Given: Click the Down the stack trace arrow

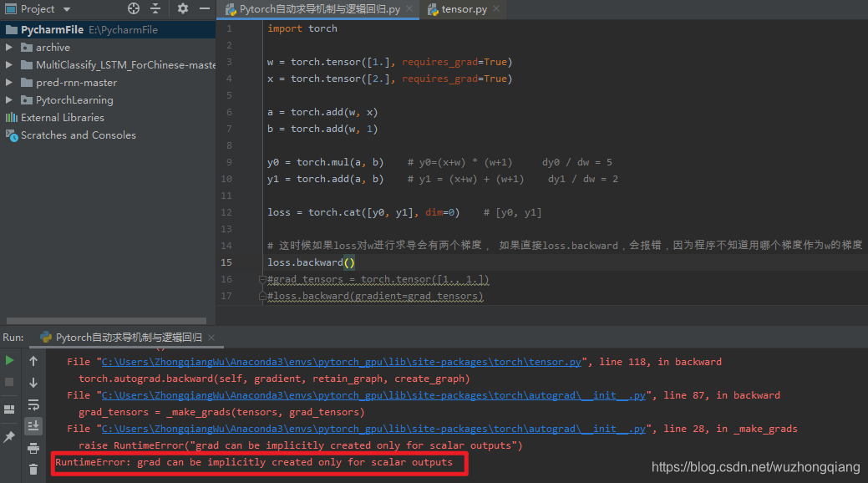Looking at the screenshot, I should tap(33, 383).
